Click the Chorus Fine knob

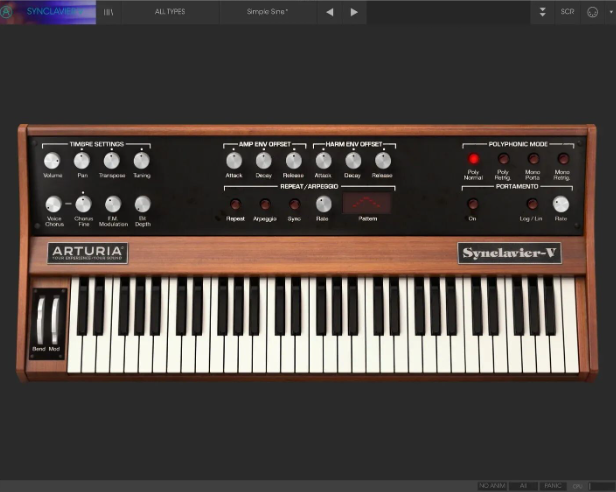[83, 204]
